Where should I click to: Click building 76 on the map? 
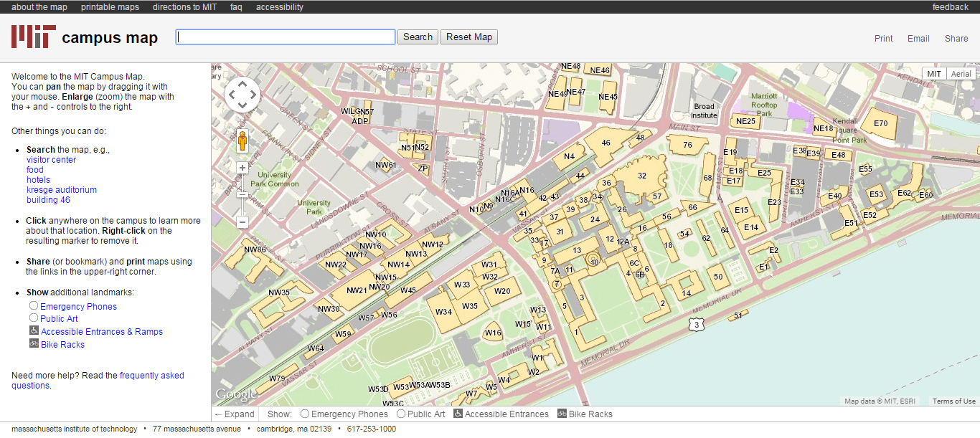point(687,145)
